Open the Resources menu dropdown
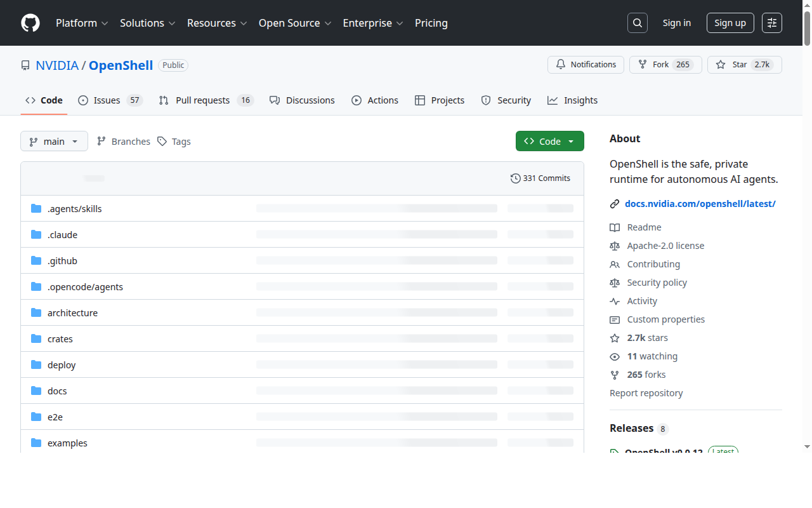 coord(217,23)
